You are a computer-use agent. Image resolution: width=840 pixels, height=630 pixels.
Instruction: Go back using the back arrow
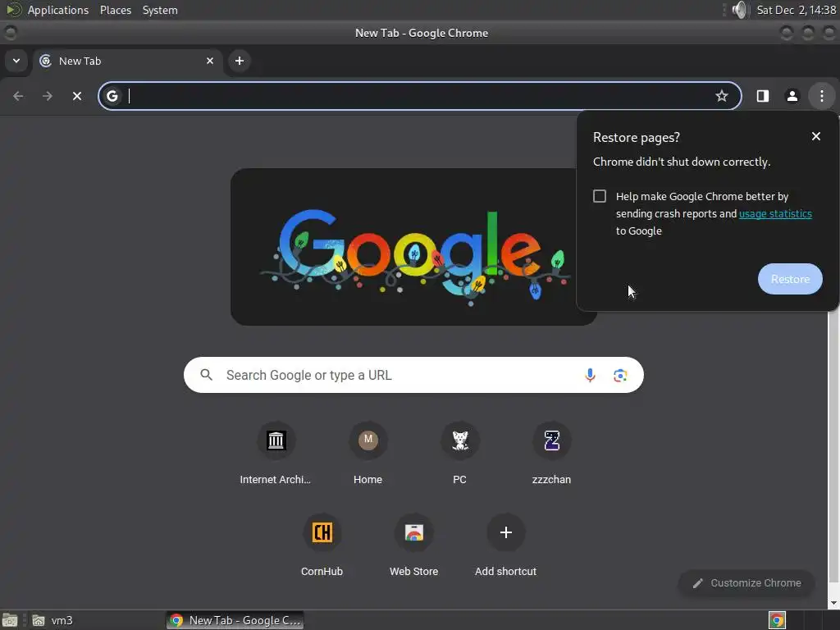point(18,97)
